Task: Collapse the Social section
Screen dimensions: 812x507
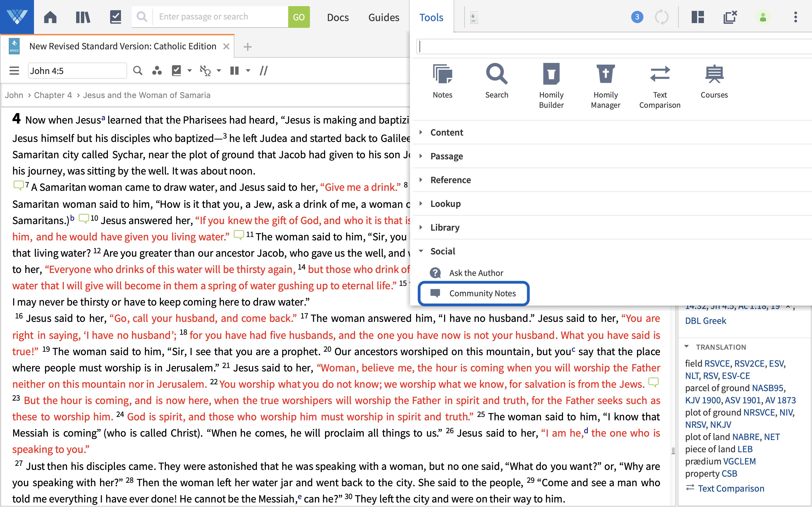Action: 442,251
